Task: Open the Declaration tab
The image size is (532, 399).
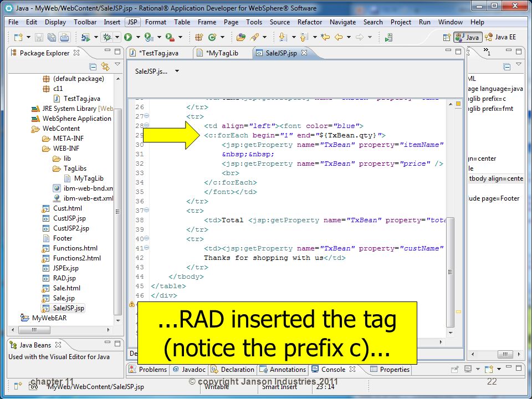Action: coord(233,370)
